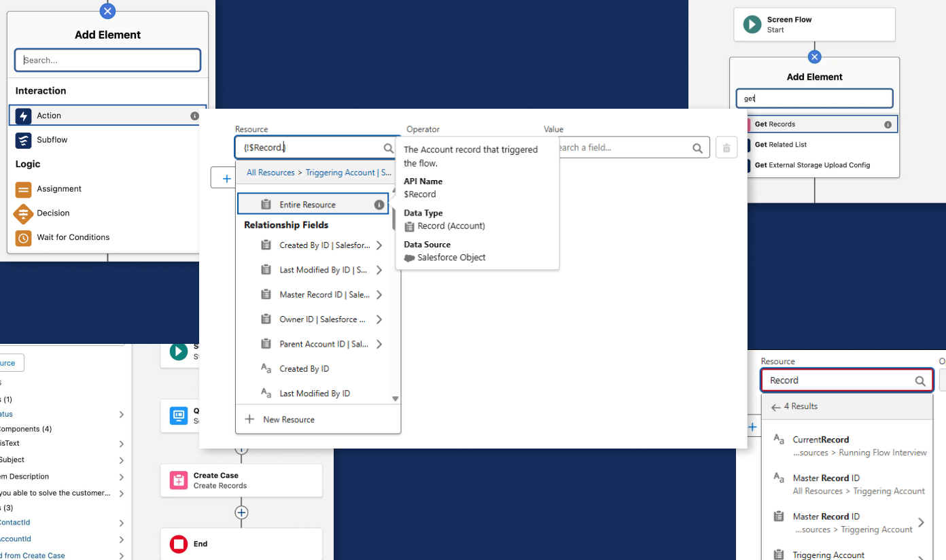The width and height of the screenshot is (946, 560).
Task: Click the search icon in Value field
Action: (697, 148)
